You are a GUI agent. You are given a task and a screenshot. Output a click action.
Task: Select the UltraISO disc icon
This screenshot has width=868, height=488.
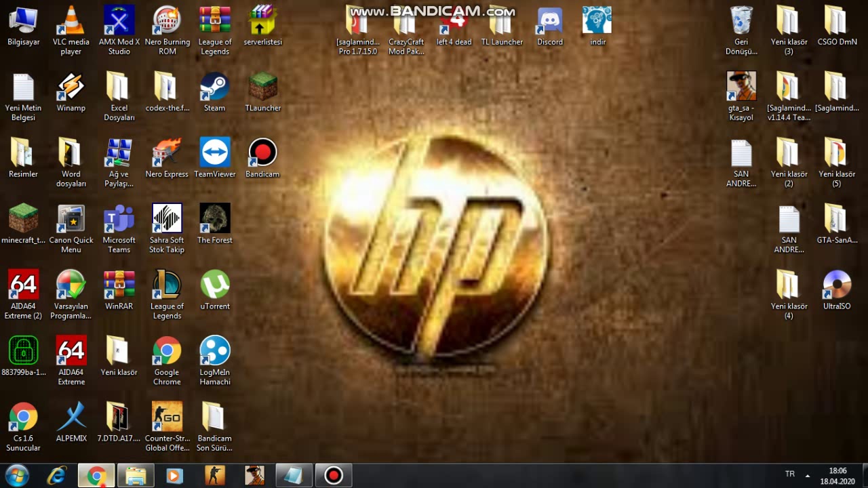(x=837, y=290)
